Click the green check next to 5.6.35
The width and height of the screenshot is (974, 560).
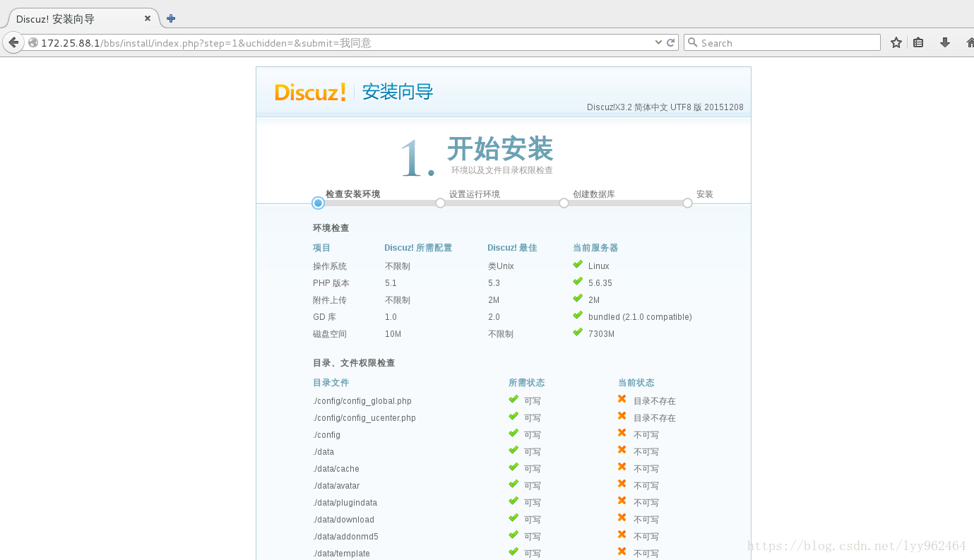pos(578,282)
